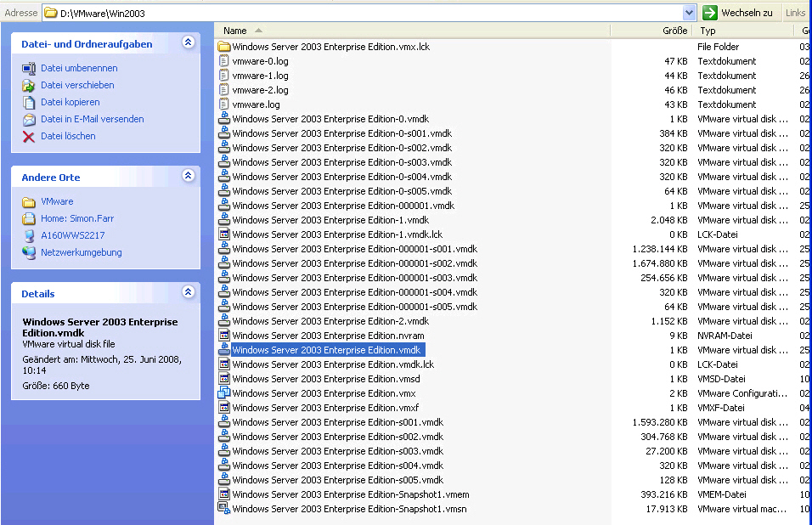Open the Home: Simon.Farr link
812x525 pixels.
point(83,218)
